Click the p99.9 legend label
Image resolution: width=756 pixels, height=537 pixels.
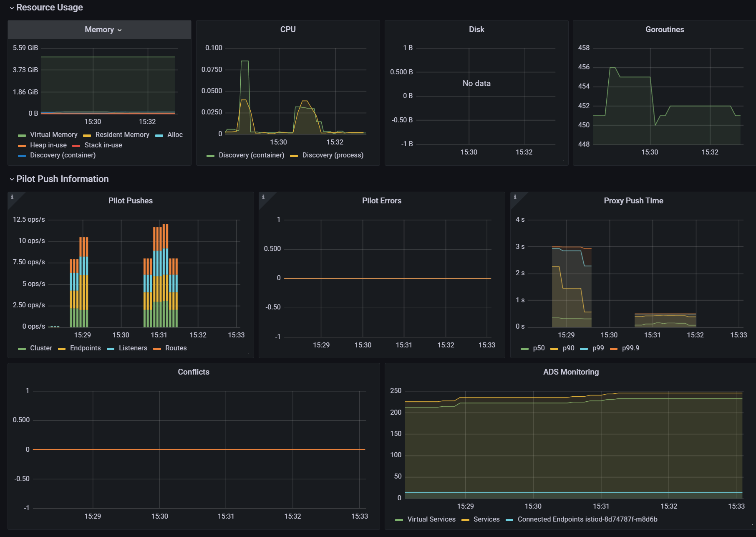point(630,348)
